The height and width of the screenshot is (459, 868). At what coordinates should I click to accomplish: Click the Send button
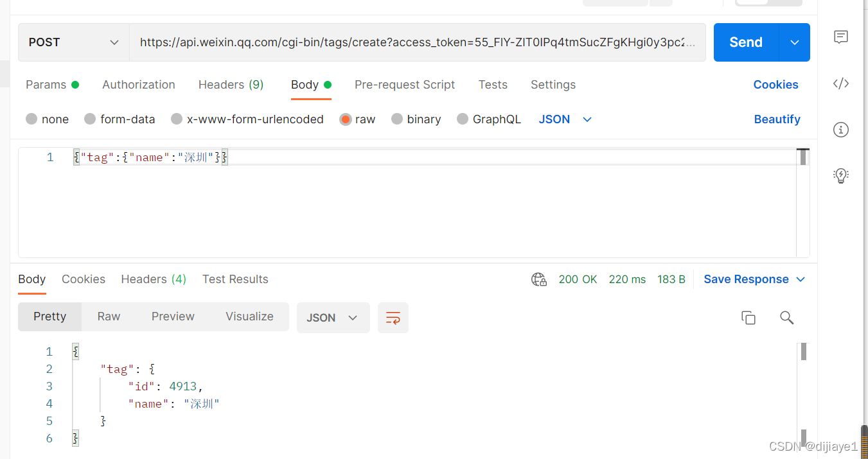(x=746, y=42)
